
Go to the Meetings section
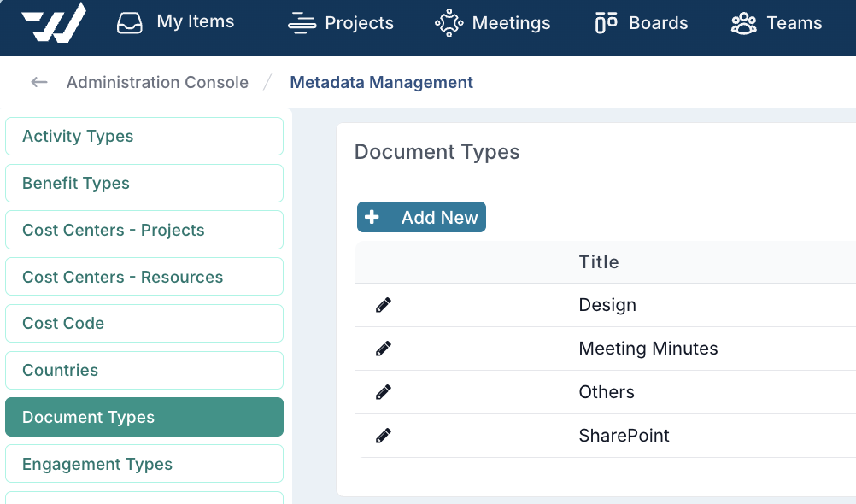pos(493,23)
